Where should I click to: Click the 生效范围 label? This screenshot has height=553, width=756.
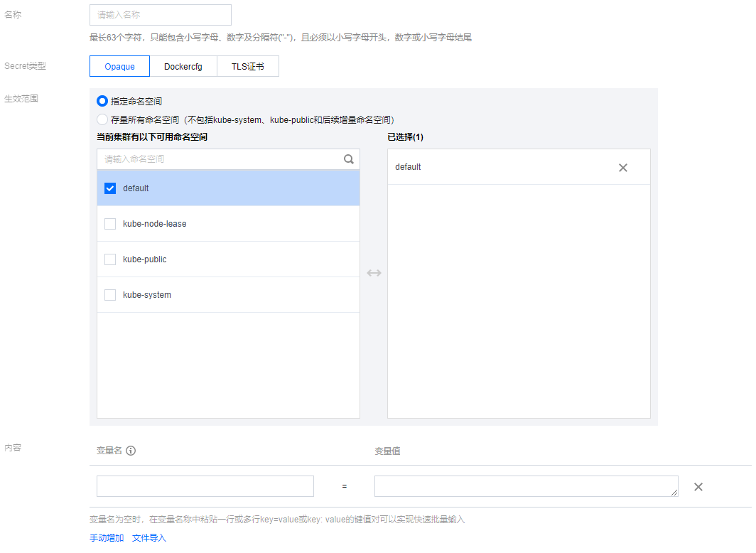point(21,98)
